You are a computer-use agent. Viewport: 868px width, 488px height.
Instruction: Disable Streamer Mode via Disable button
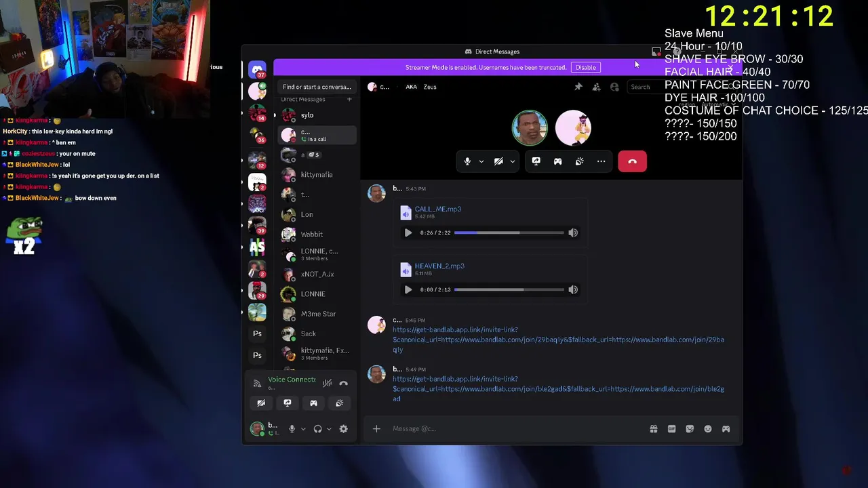586,67
